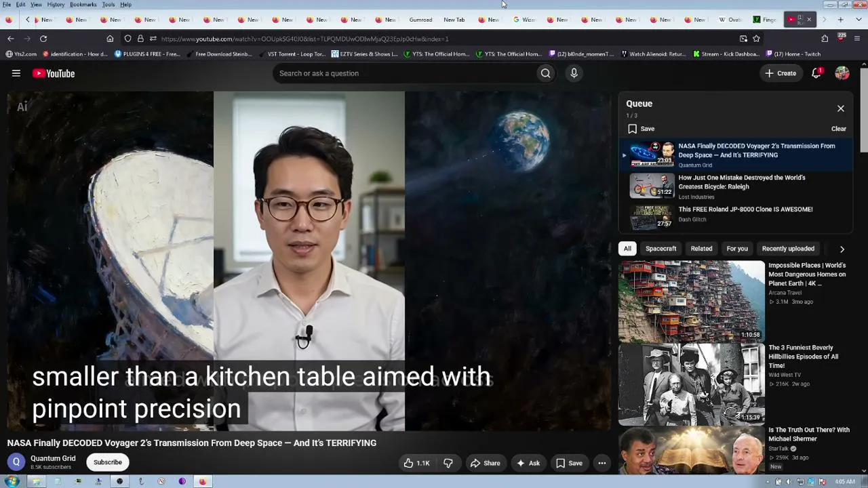The width and height of the screenshot is (868, 488).
Task: Close the active YouTube tab
Action: (x=809, y=20)
